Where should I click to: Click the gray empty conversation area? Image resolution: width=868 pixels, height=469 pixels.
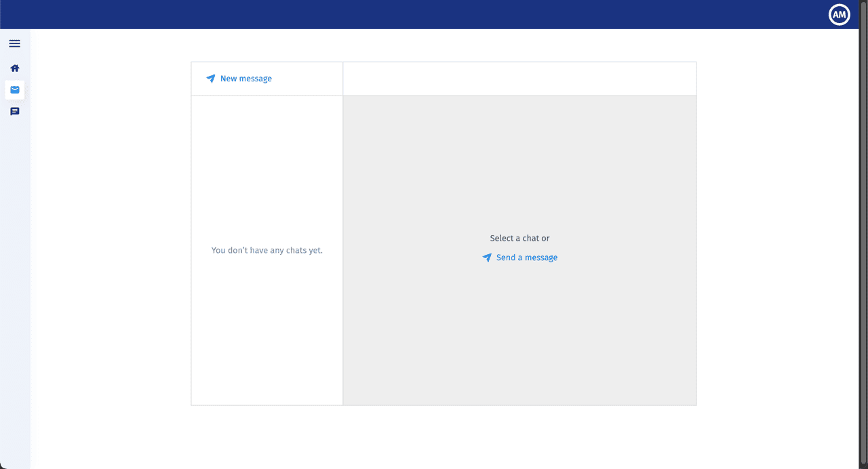tap(519, 339)
